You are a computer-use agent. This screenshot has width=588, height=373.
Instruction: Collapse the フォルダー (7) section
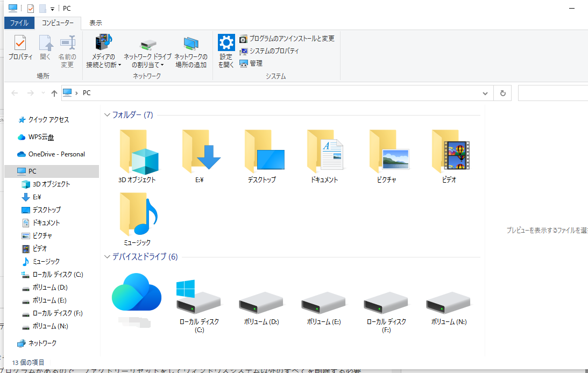click(107, 115)
